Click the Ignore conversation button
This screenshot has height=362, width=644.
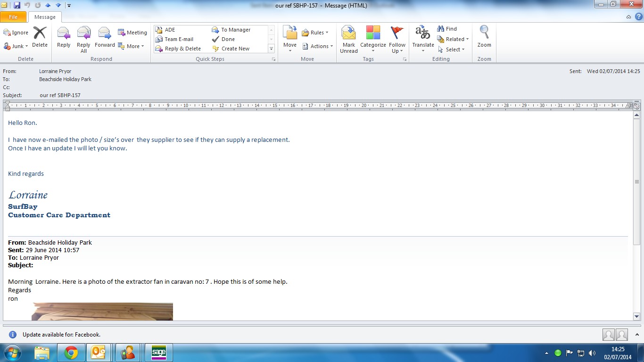(x=16, y=33)
